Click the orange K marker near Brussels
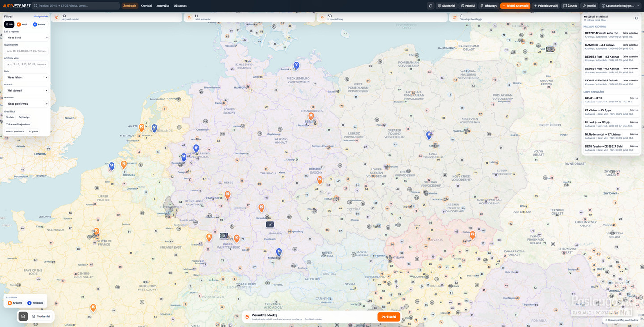Image resolution: width=644 pixels, height=327 pixels. 124,165
